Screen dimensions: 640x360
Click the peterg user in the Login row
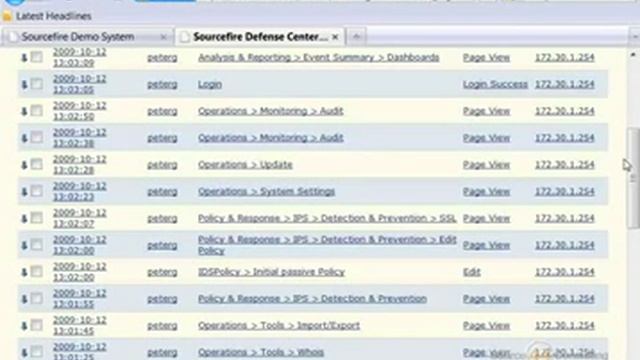(x=162, y=84)
